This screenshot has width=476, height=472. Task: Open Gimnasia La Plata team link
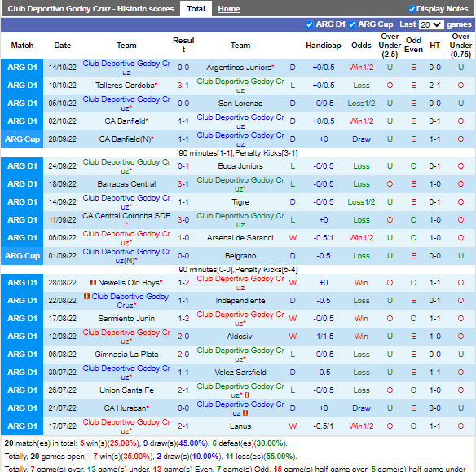pos(126,355)
